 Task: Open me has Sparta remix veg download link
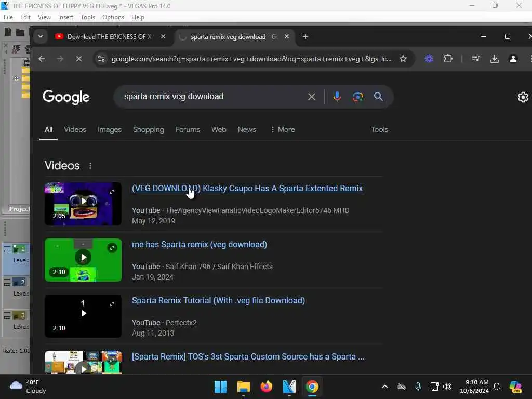click(x=199, y=244)
